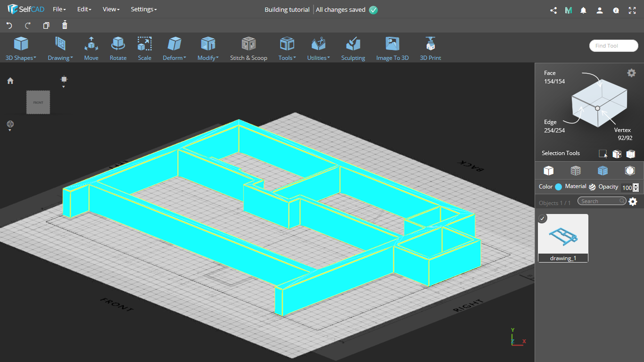Expand the Drawing dropdown arrow
The height and width of the screenshot is (362, 644).
pyautogui.click(x=71, y=58)
